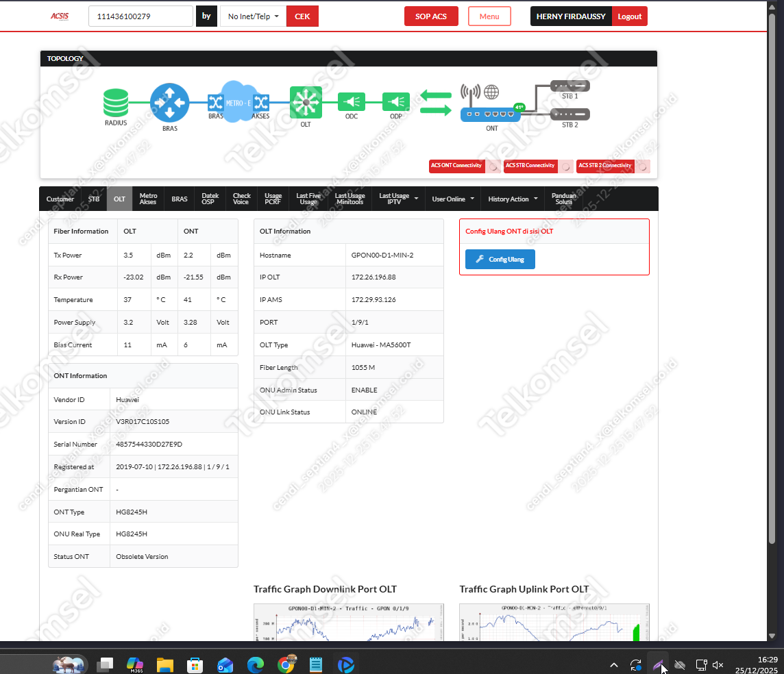Click the search number input field
The height and width of the screenshot is (674, 784).
(x=140, y=16)
